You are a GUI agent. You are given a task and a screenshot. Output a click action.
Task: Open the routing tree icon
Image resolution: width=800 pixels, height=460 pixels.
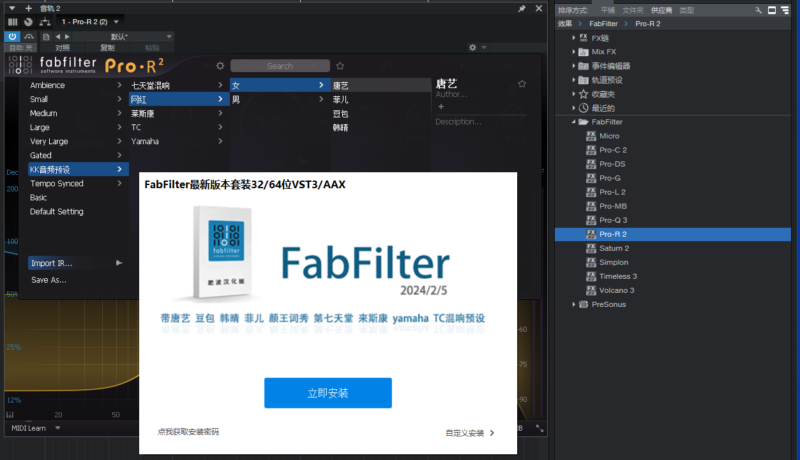point(45,22)
